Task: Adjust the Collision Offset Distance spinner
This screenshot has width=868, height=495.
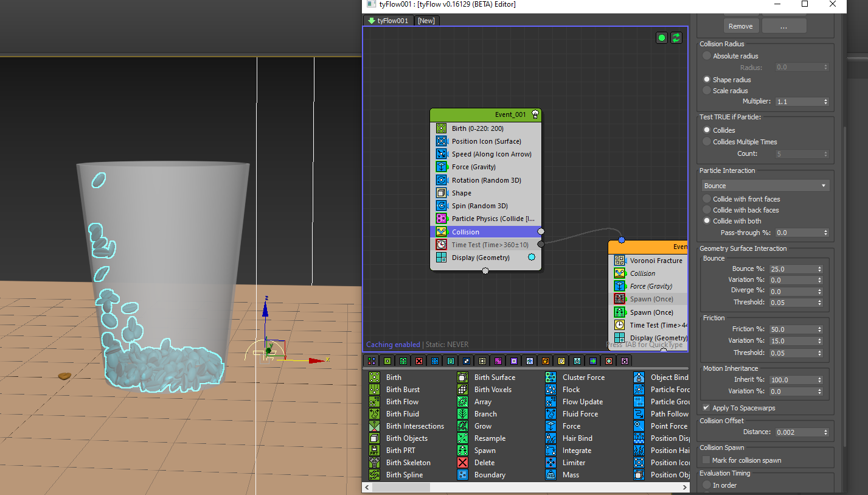Action: pos(825,432)
